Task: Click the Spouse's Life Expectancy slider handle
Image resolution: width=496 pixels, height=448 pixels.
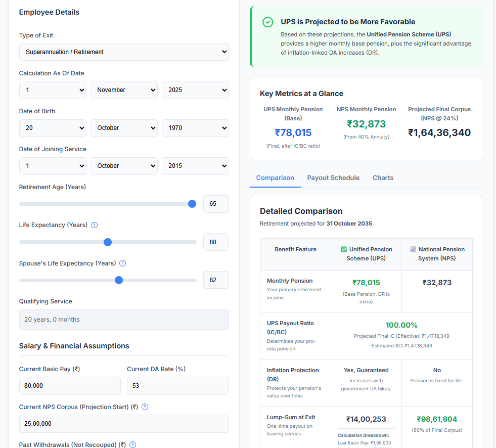Action: (x=119, y=280)
